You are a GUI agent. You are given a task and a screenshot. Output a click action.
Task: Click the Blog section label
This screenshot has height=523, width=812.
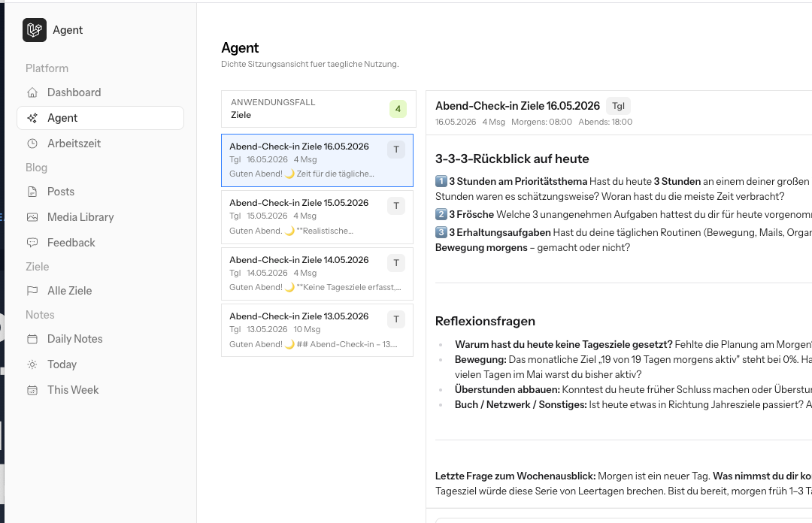pyautogui.click(x=36, y=168)
